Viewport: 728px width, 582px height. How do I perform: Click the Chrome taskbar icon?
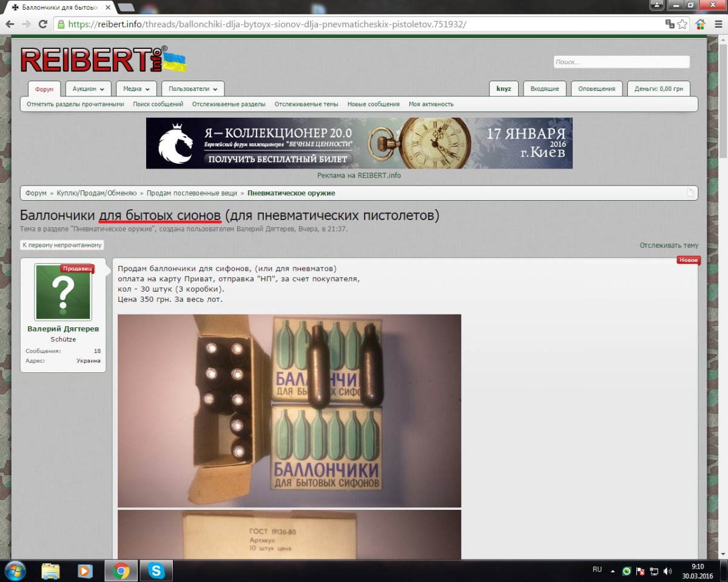pyautogui.click(x=121, y=570)
